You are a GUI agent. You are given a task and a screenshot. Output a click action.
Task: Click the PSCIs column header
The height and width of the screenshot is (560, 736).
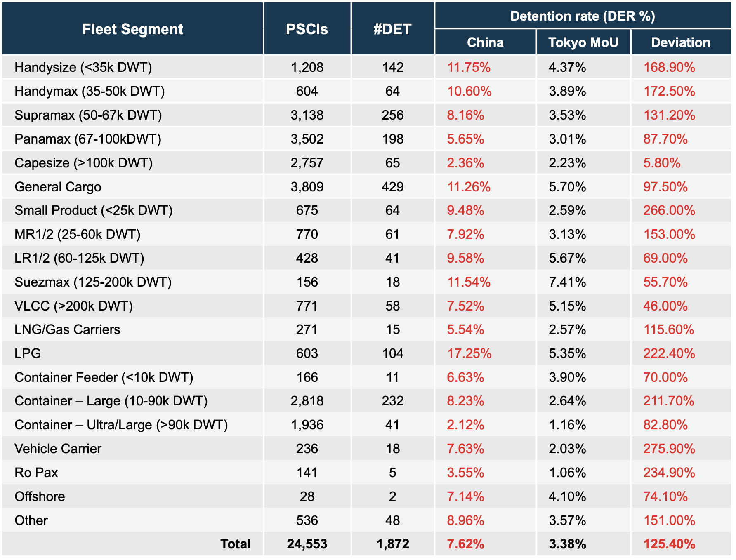(307, 29)
